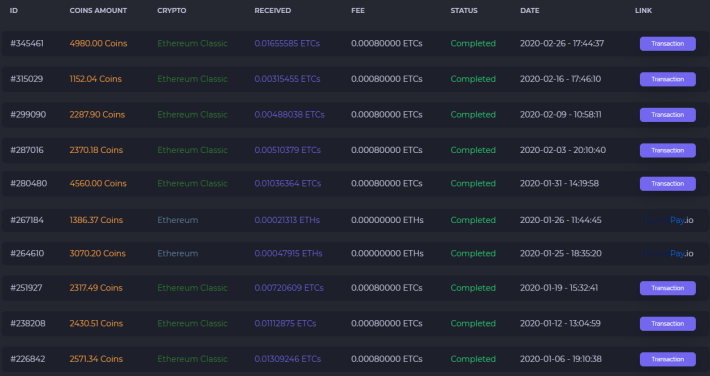
Task: Open the Pay.io link for #264610
Action: pyautogui.click(x=668, y=253)
